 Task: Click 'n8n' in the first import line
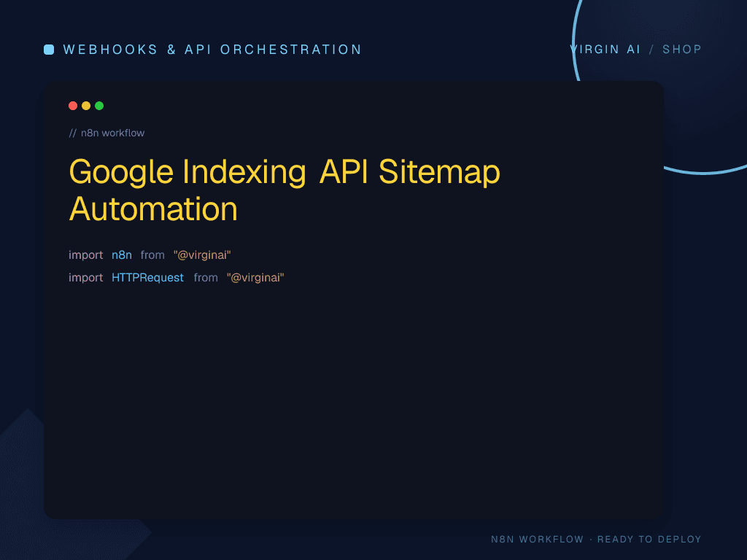pos(122,255)
